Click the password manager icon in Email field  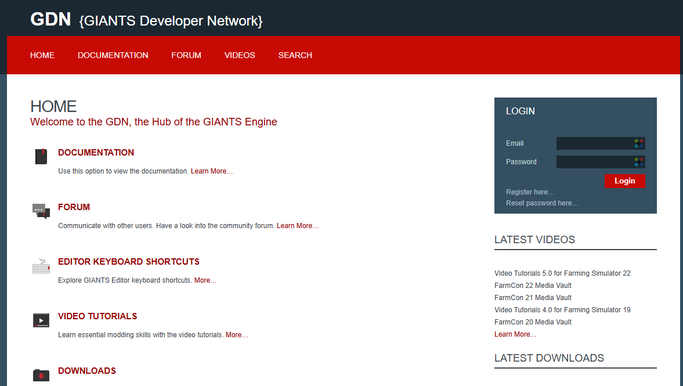click(x=639, y=143)
